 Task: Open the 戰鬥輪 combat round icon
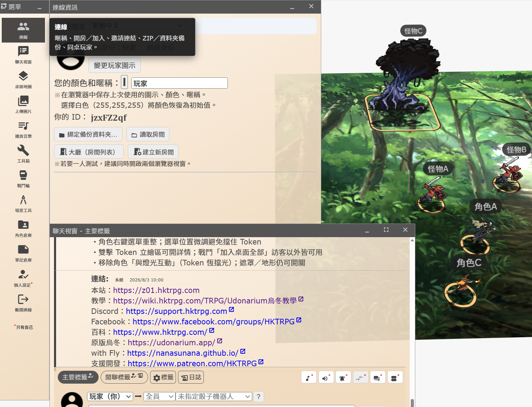tap(23, 179)
